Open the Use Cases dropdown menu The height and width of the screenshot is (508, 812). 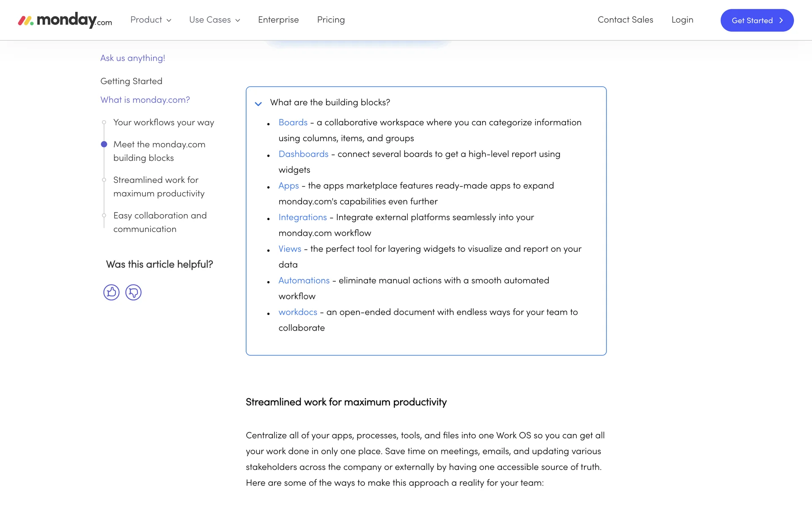214,20
